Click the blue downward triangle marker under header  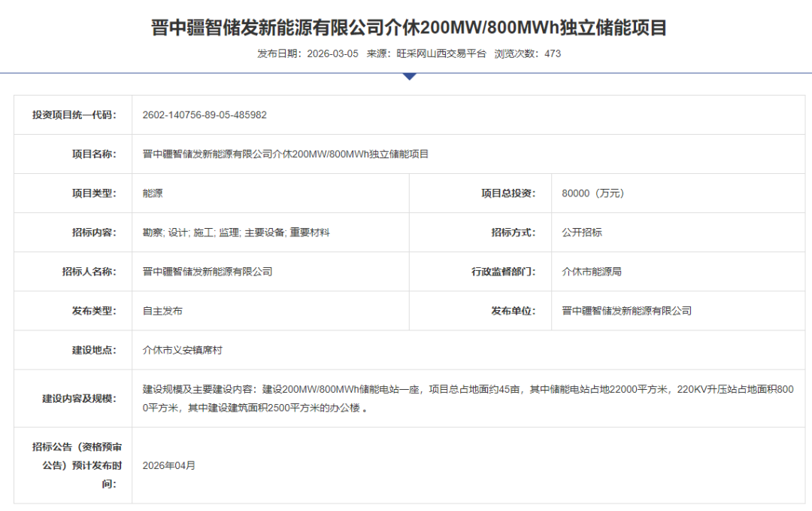click(x=409, y=76)
